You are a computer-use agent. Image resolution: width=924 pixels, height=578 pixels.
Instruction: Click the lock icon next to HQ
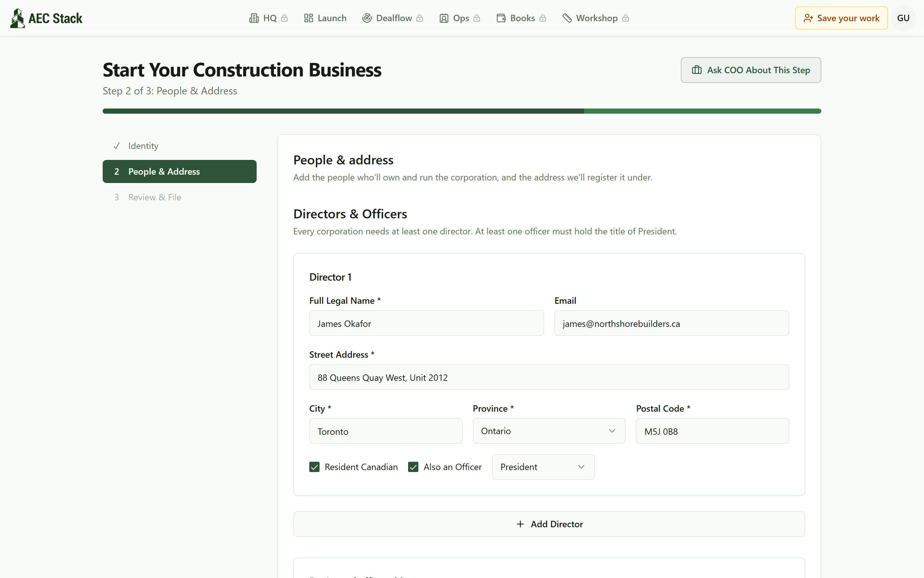pos(284,18)
